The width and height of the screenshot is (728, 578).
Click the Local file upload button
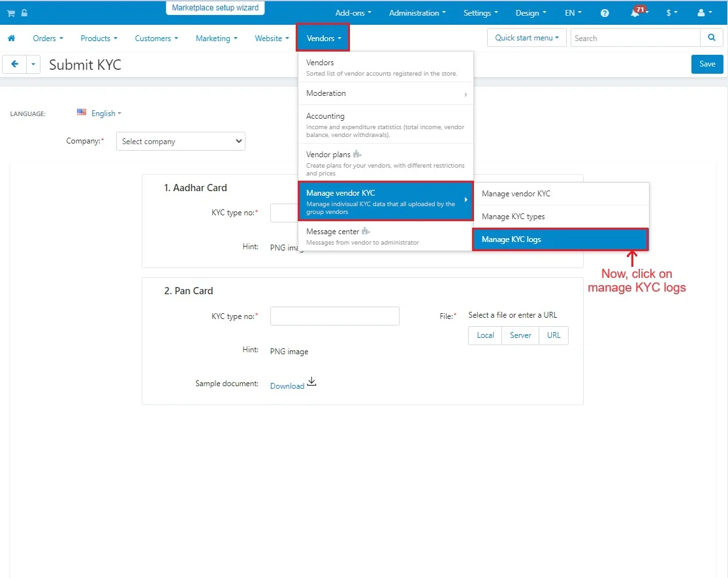point(485,335)
